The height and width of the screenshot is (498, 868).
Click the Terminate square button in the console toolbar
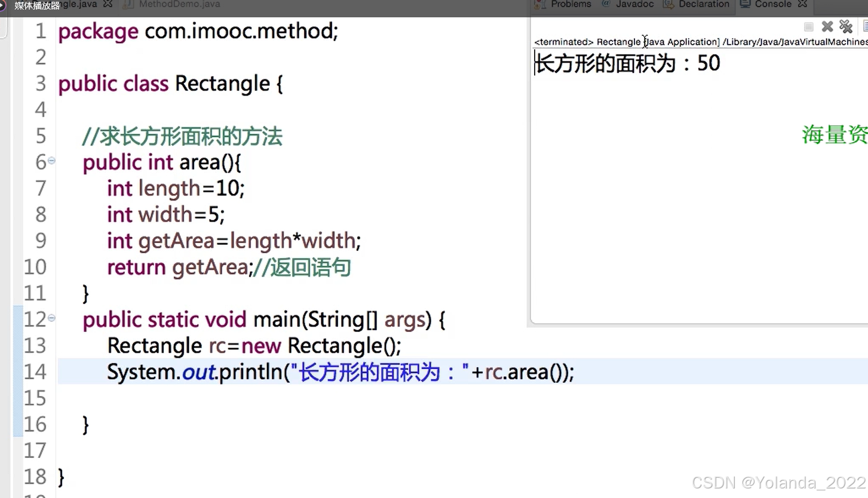tap(808, 27)
